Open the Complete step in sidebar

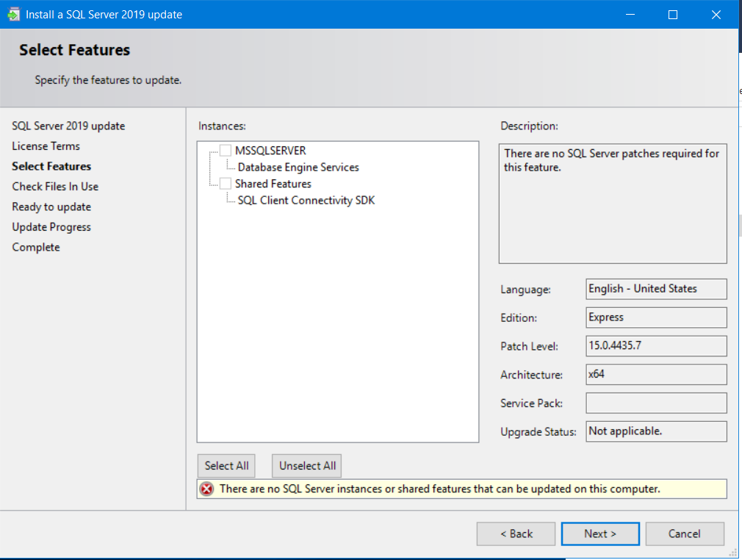(x=36, y=247)
